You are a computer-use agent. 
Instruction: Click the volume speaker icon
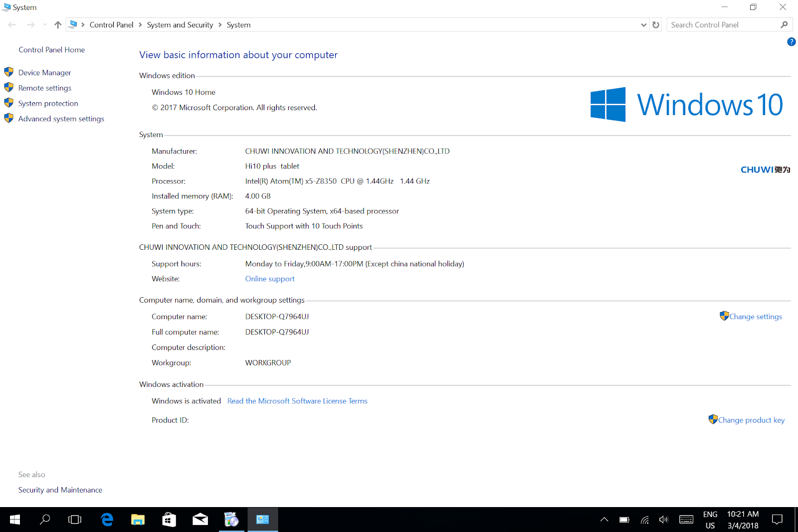click(x=663, y=520)
